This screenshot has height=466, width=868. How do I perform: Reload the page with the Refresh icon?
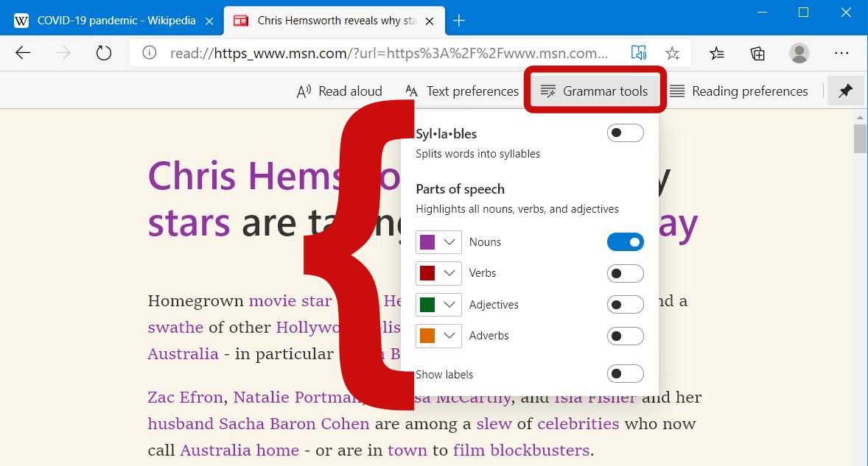coord(103,53)
